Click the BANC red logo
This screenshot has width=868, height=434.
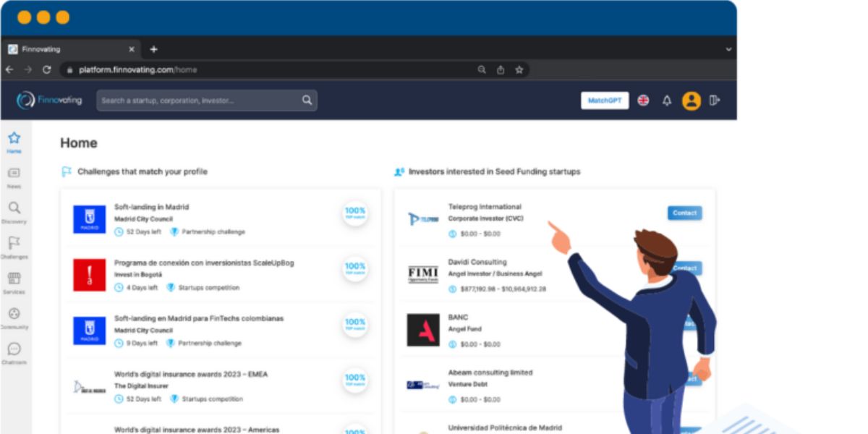coord(423,330)
